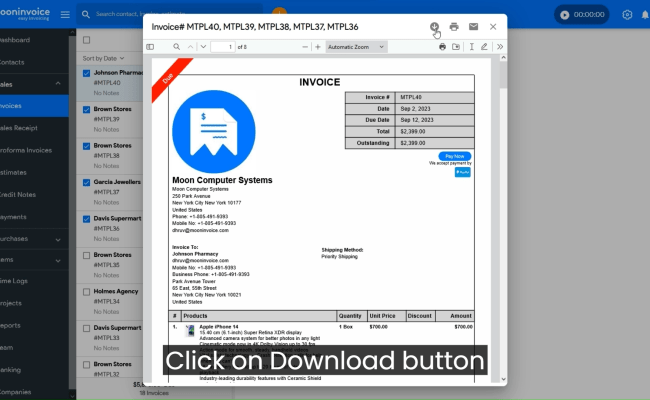The width and height of the screenshot is (650, 400).
Task: Uncheck Garcia Jewellers MTPL37 checkbox
Action: (86, 183)
